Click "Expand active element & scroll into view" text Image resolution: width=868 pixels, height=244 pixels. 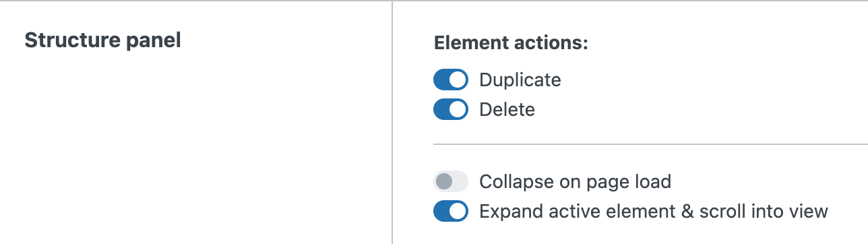[x=654, y=212]
